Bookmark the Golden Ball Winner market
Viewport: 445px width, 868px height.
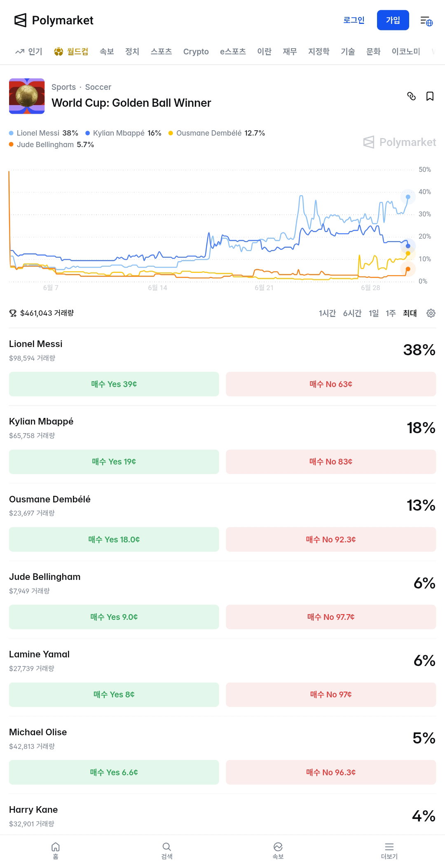[430, 96]
